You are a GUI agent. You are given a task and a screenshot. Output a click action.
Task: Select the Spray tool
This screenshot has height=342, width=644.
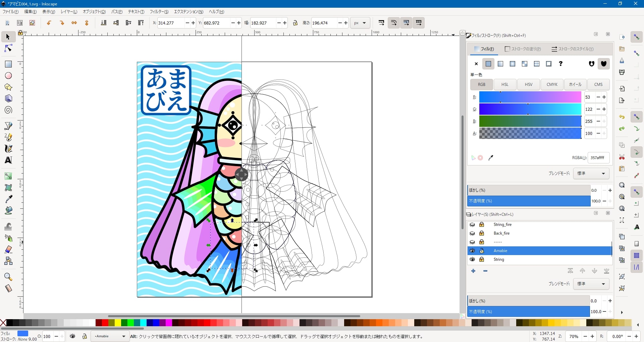8,238
